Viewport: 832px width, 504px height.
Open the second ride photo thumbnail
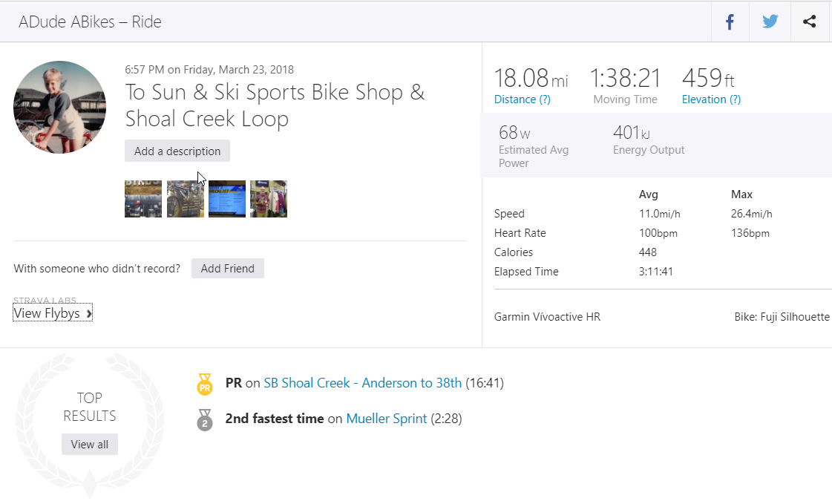[x=185, y=199]
